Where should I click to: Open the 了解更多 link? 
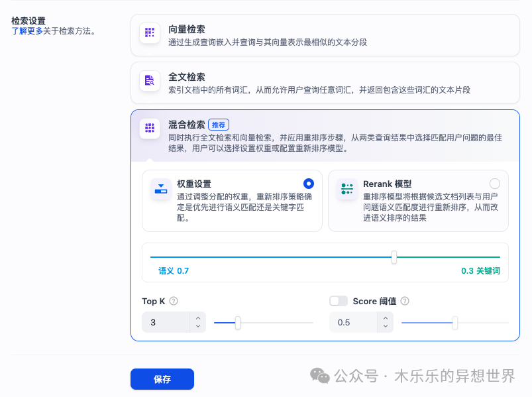tap(27, 31)
